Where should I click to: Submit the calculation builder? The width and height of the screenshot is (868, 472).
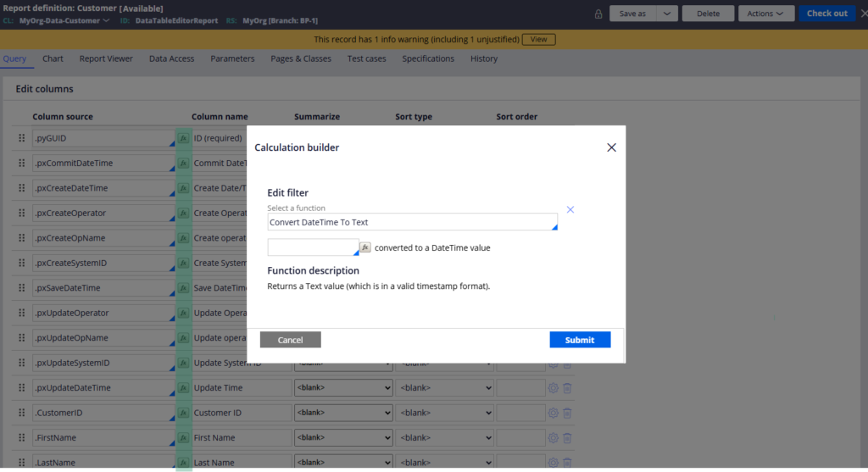[580, 340]
